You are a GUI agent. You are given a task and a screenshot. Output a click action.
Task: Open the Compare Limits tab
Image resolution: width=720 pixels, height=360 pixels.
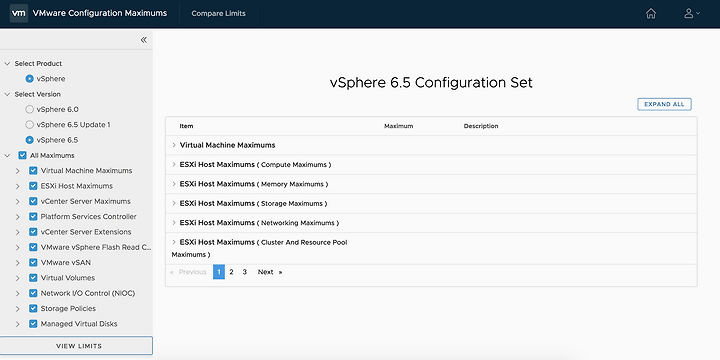[x=219, y=13]
